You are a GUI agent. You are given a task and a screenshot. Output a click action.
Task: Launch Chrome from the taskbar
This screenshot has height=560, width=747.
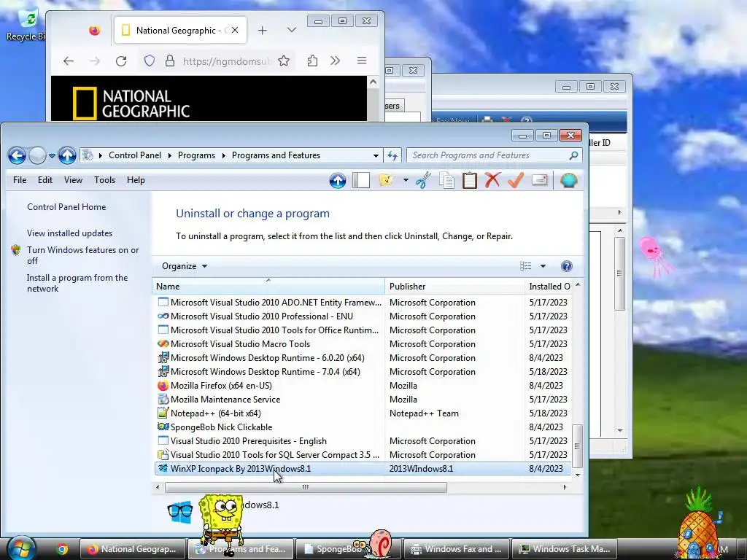[x=63, y=549]
